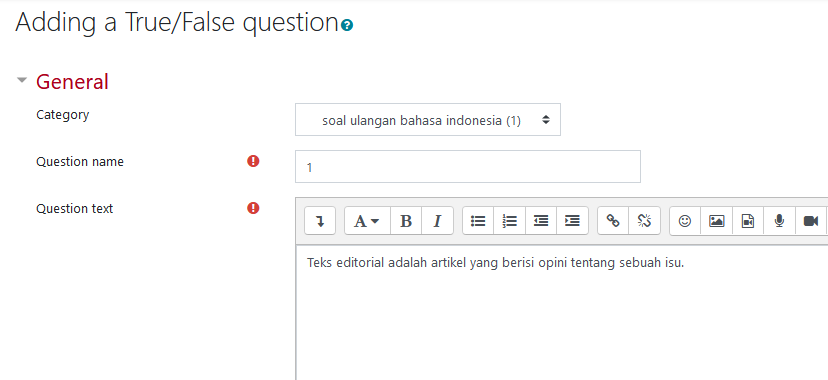
Task: Click the 'Category' label
Action: (x=62, y=115)
